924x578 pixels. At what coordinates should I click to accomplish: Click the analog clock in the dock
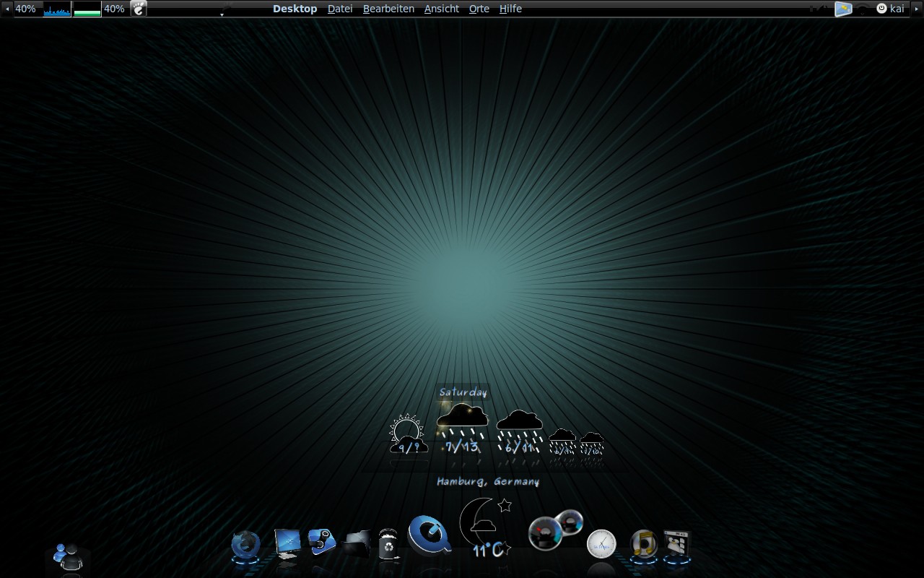[x=601, y=544]
